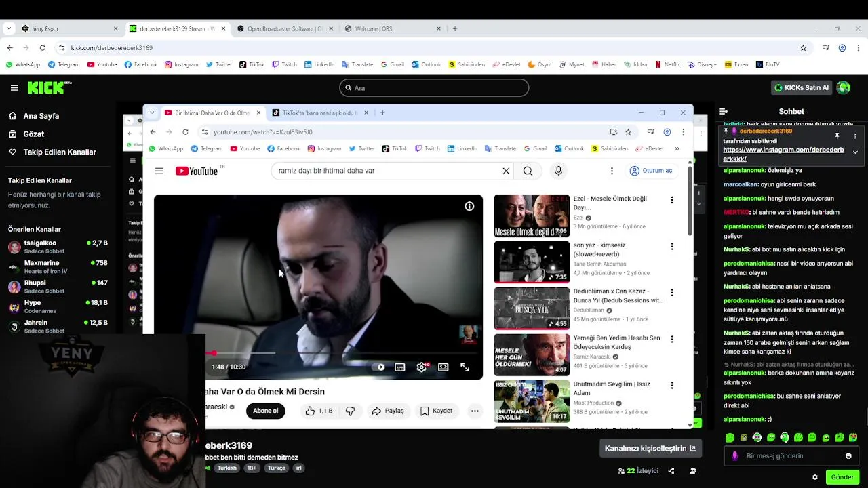Collapse the Sohbet chat panel

(724, 111)
